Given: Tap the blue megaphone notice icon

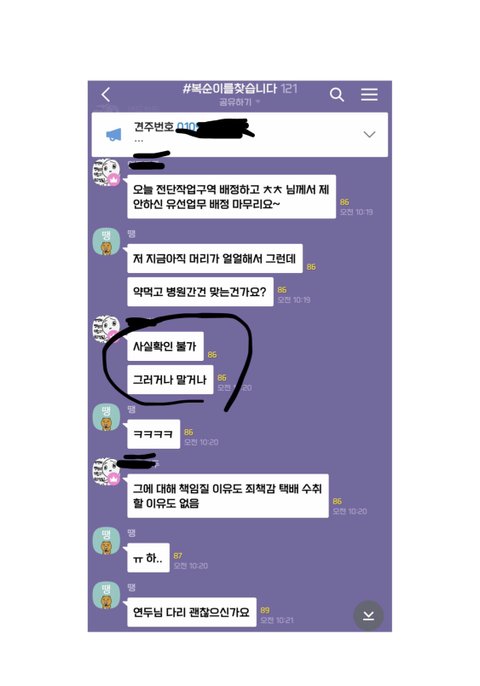Looking at the screenshot, I should coord(114,134).
